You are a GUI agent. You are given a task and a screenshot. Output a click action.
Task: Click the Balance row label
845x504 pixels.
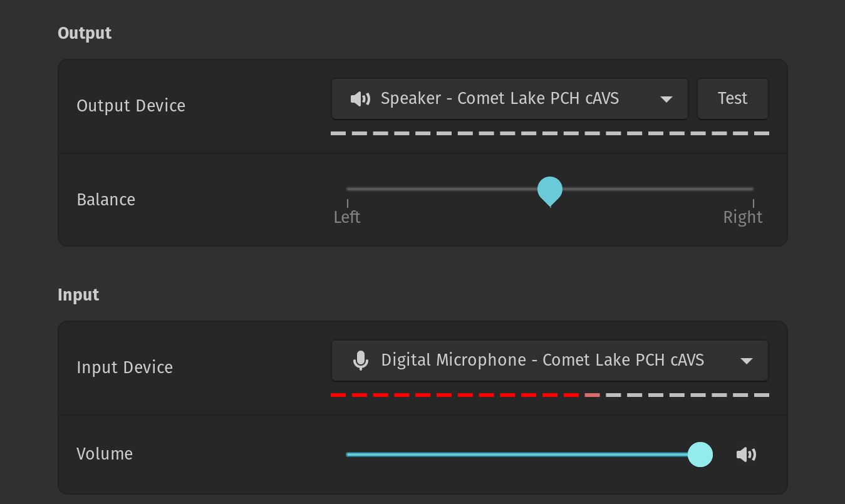tap(106, 200)
